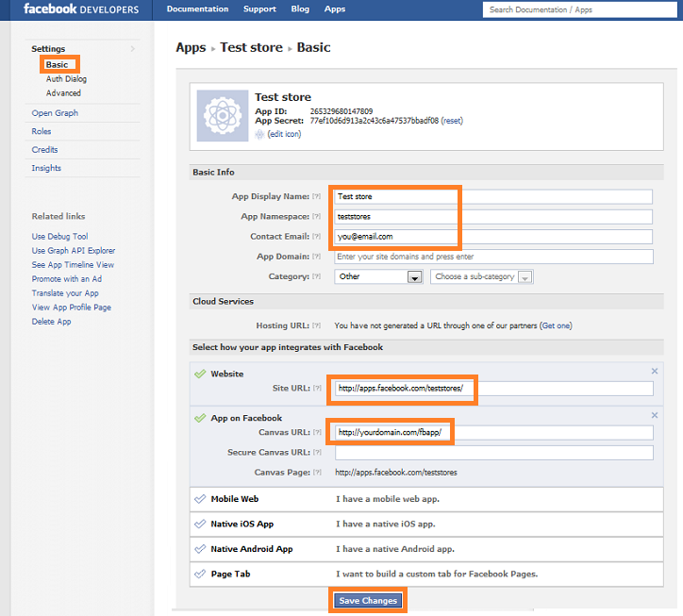Screen dimensions: 683x616
Task: Open the Choose a sub-category dropdown
Action: point(482,276)
